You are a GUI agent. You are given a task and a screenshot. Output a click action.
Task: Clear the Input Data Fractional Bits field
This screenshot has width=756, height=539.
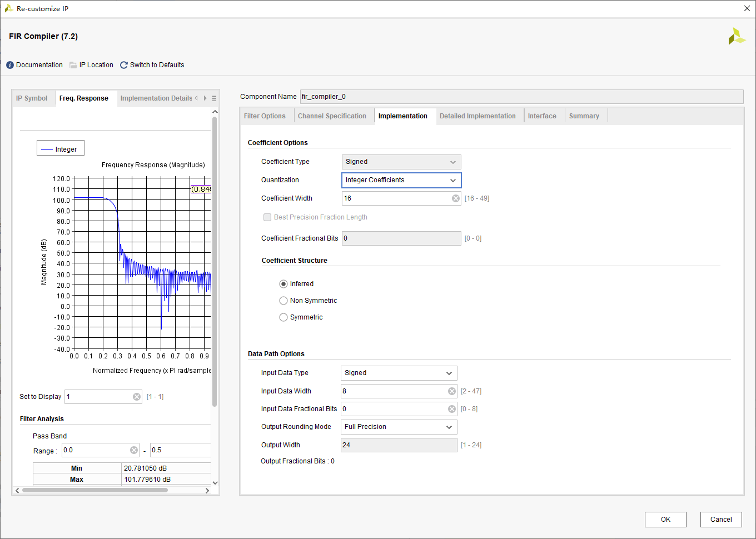pos(452,409)
